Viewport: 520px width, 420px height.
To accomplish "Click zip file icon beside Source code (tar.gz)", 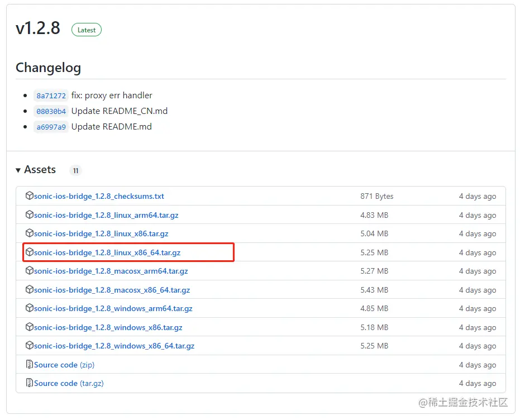I will point(30,383).
